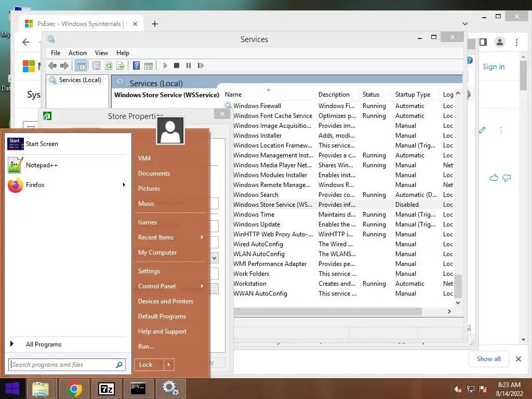The height and width of the screenshot is (399, 532).
Task: Open 7-Zip from taskbar
Action: [x=106, y=389]
